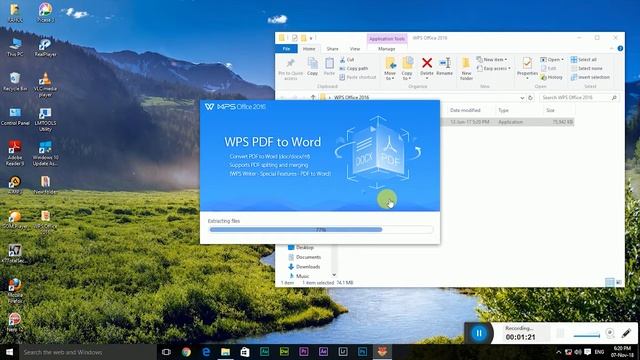Create a New folder from ribbon

(x=466, y=68)
